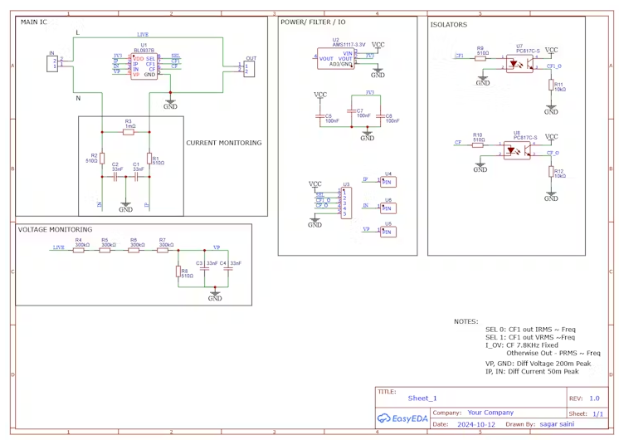Click the 'Your Company' field in title block

[490, 412]
